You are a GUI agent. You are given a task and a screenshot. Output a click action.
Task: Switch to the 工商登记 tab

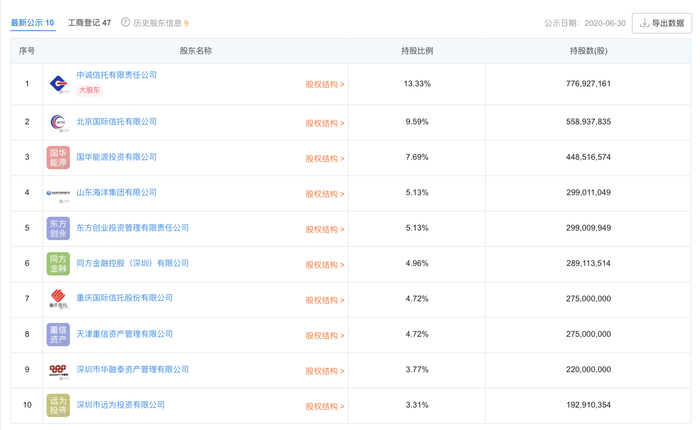click(x=89, y=23)
